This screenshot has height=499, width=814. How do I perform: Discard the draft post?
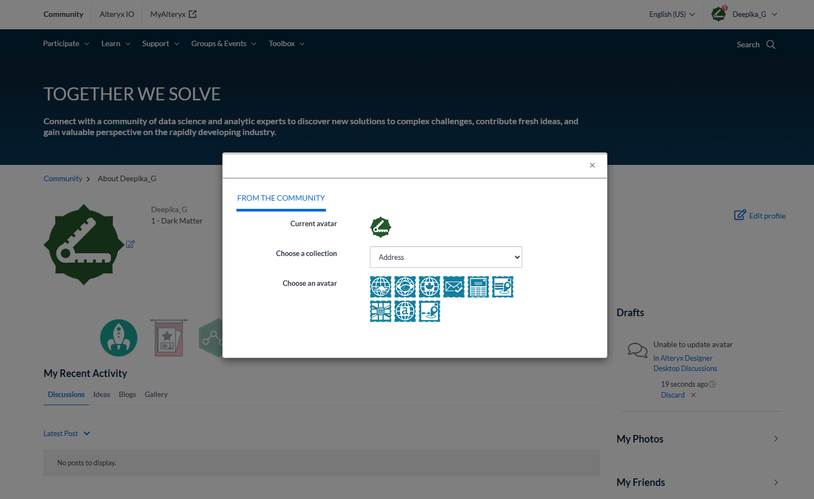673,395
